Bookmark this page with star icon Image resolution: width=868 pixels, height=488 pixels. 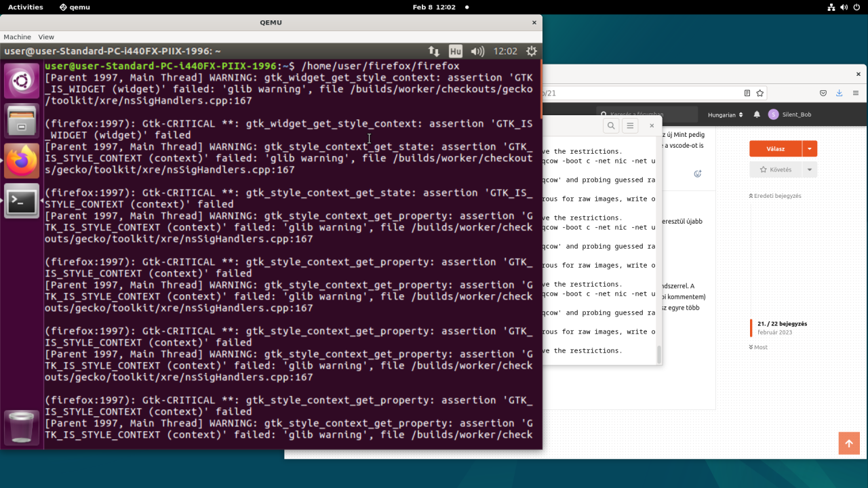(760, 93)
